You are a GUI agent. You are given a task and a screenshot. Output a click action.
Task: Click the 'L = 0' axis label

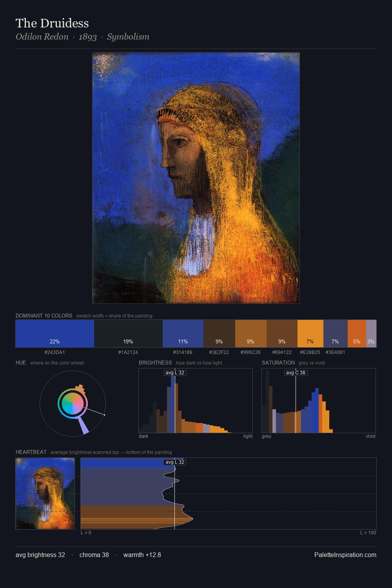click(x=86, y=533)
